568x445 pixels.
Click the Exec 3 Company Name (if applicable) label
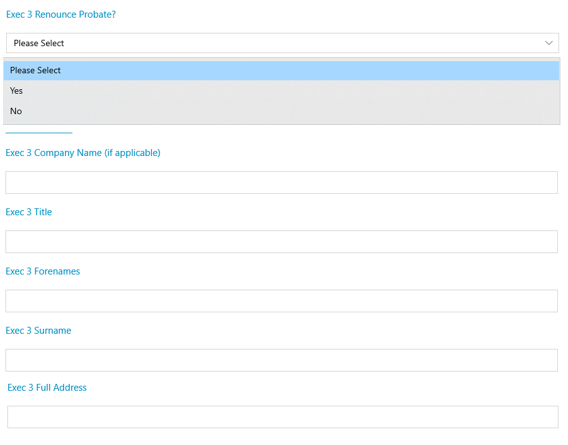83,153
